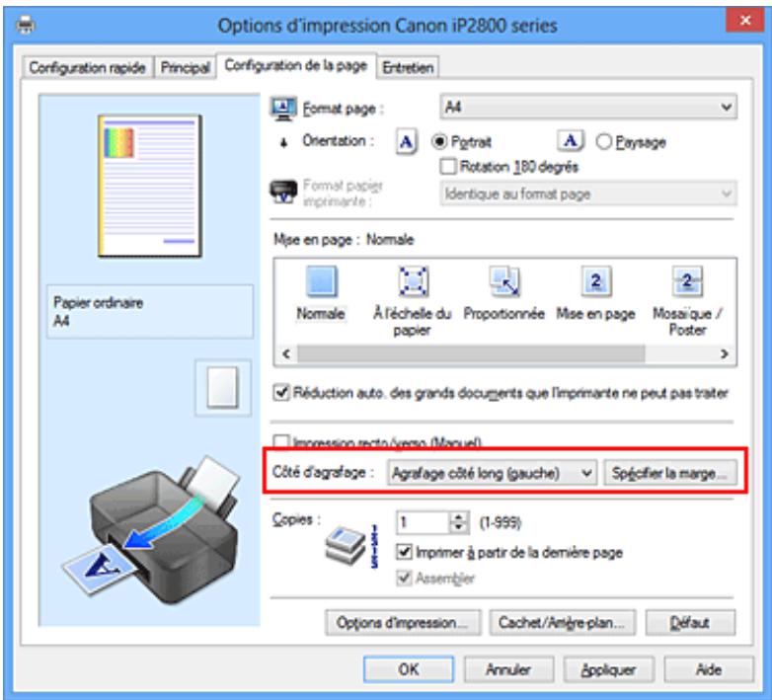Click the printer icon in the title bar
This screenshot has height=700, width=772.
click(26, 25)
